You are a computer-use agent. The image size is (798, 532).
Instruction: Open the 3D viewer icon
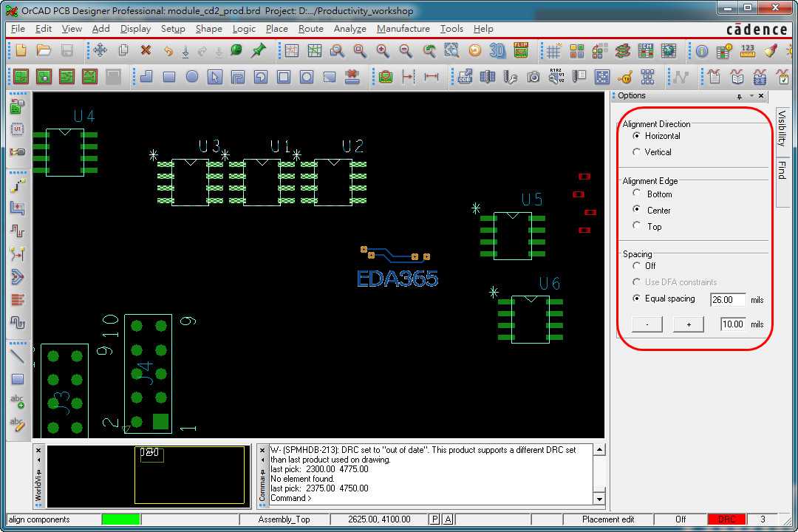pyautogui.click(x=497, y=50)
